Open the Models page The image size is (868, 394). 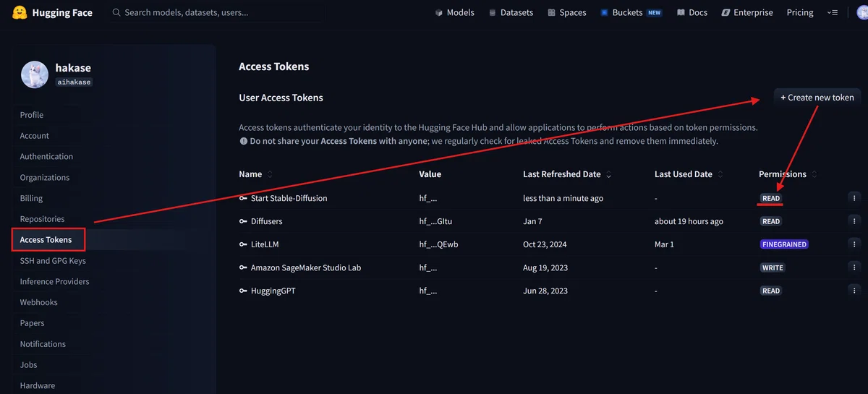[x=454, y=12]
